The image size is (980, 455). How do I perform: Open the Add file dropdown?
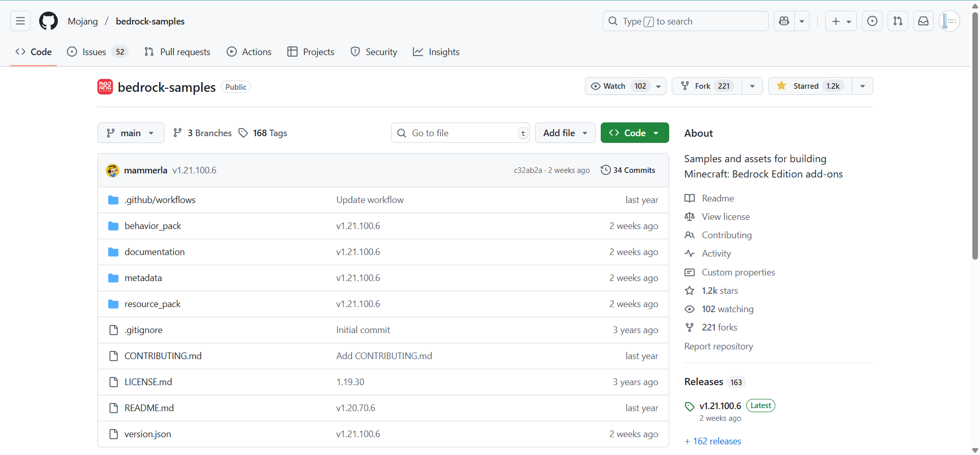tap(565, 133)
